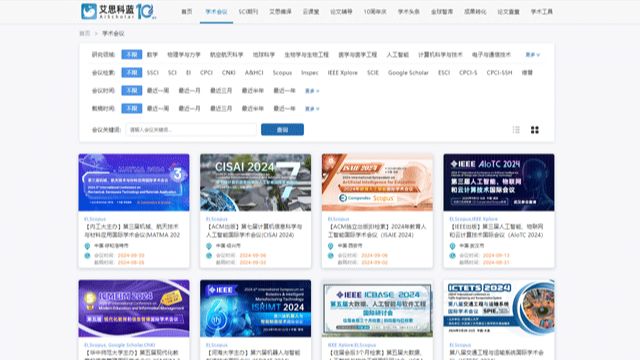Open 论文辅导 navigation tab
Image resolution: width=640 pixels, height=360 pixels.
tap(341, 12)
